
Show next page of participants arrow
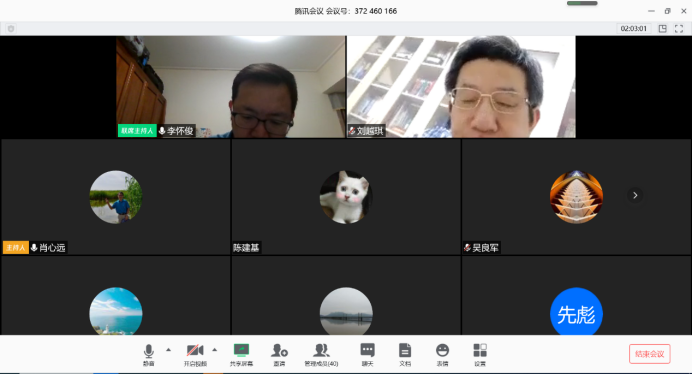click(635, 195)
